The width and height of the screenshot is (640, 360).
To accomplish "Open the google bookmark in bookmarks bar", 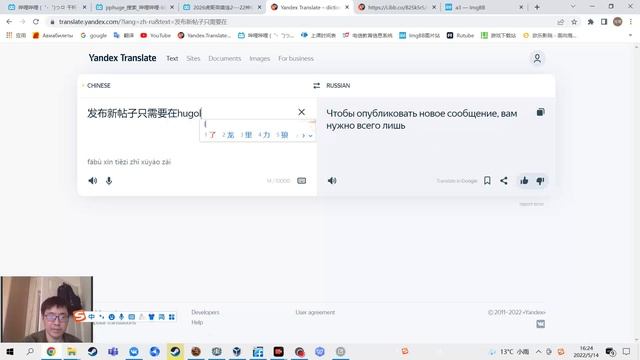I will (93, 36).
